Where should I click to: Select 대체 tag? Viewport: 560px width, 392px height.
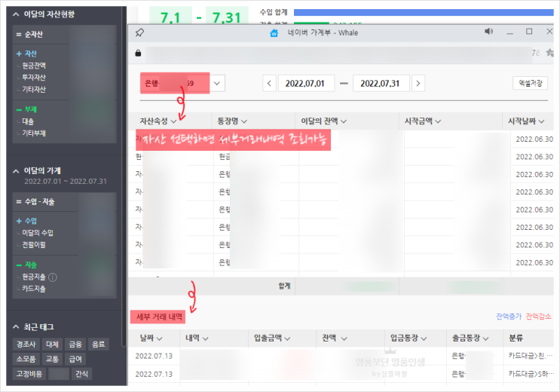pyautogui.click(x=52, y=345)
